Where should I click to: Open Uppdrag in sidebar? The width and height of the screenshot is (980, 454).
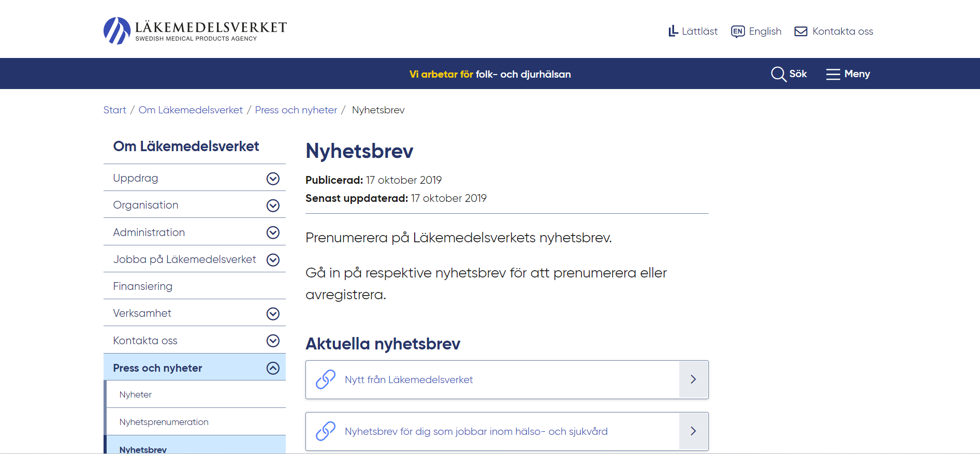[136, 178]
